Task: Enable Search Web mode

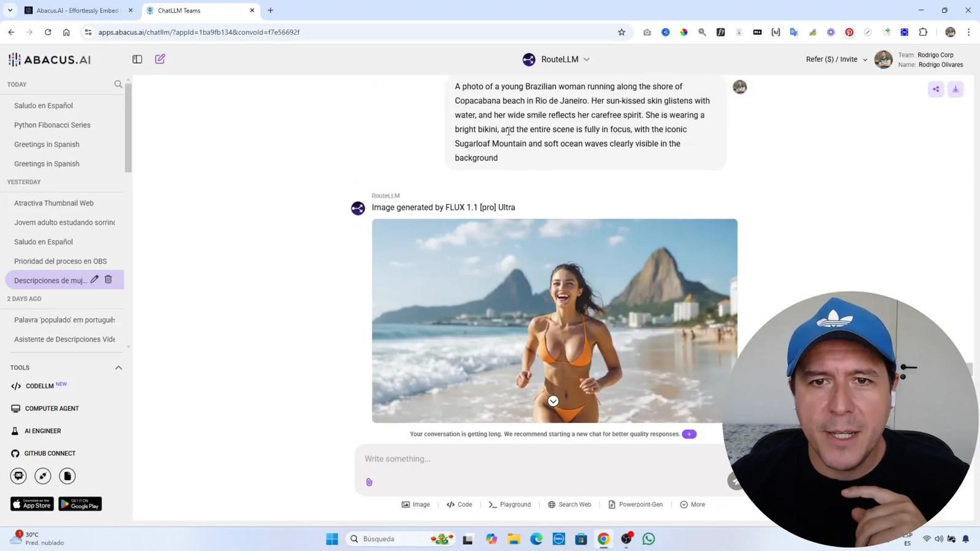Action: 569,504
